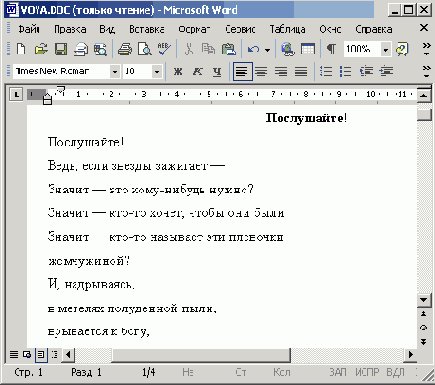
Task: Click the Word Help question icon
Action: click(402, 49)
